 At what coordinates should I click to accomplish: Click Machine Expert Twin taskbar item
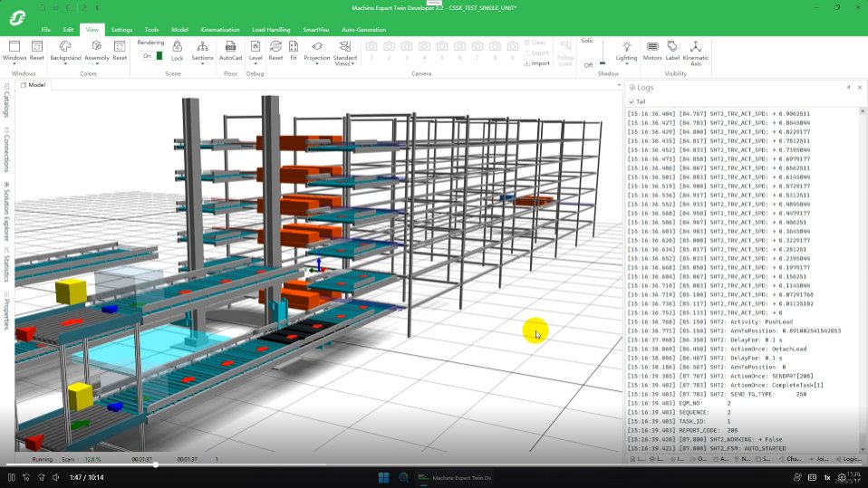pos(455,477)
